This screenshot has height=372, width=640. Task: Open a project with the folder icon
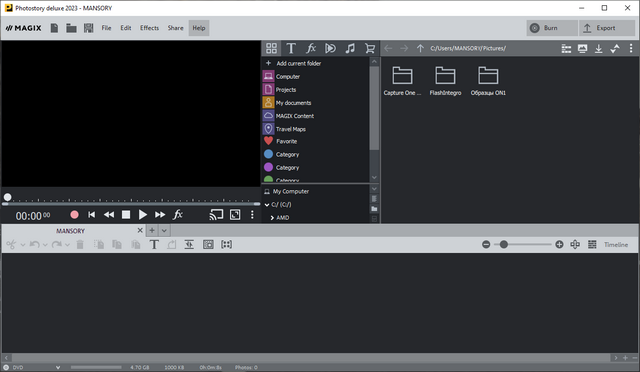click(71, 28)
